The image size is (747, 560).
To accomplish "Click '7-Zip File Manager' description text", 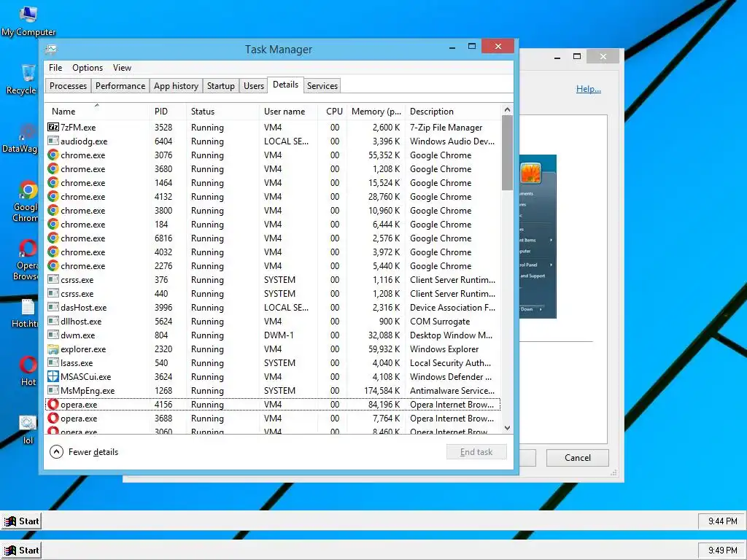I will click(446, 127).
